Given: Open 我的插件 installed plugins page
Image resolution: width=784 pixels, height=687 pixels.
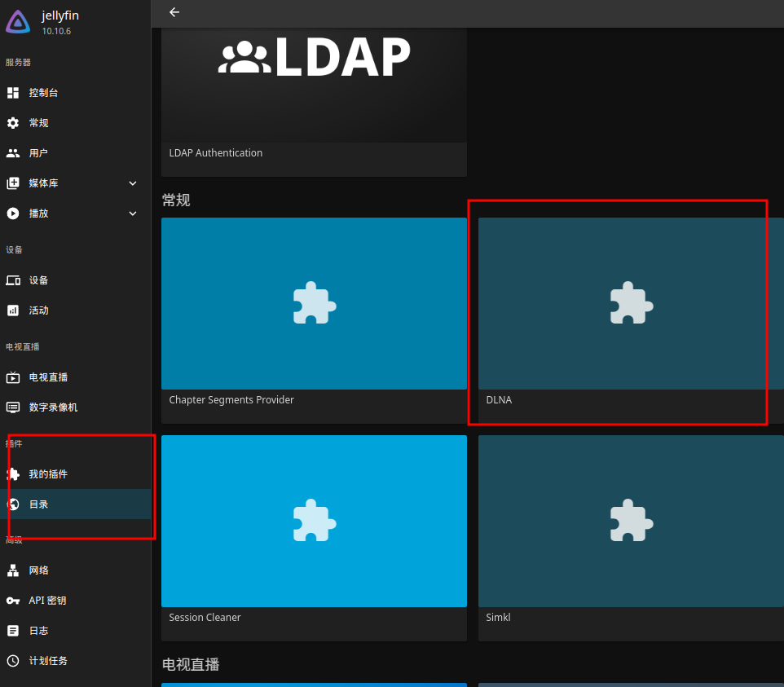Looking at the screenshot, I should (76, 474).
